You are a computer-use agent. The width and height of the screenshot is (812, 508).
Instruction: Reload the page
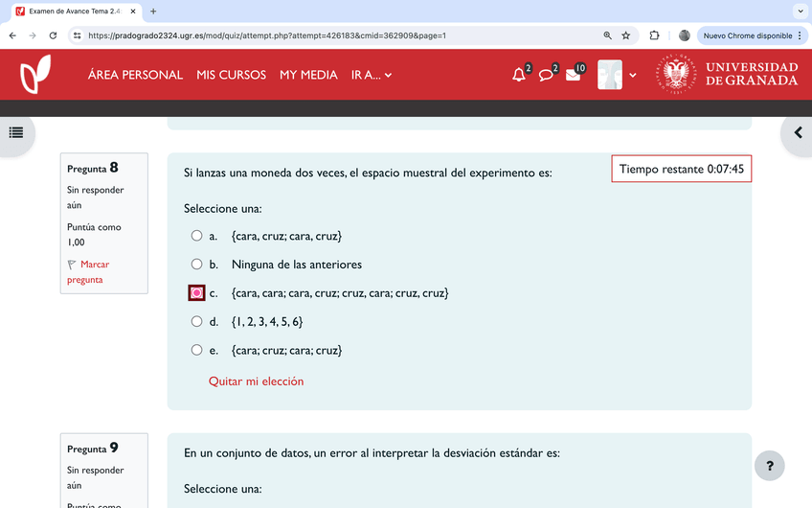53,35
